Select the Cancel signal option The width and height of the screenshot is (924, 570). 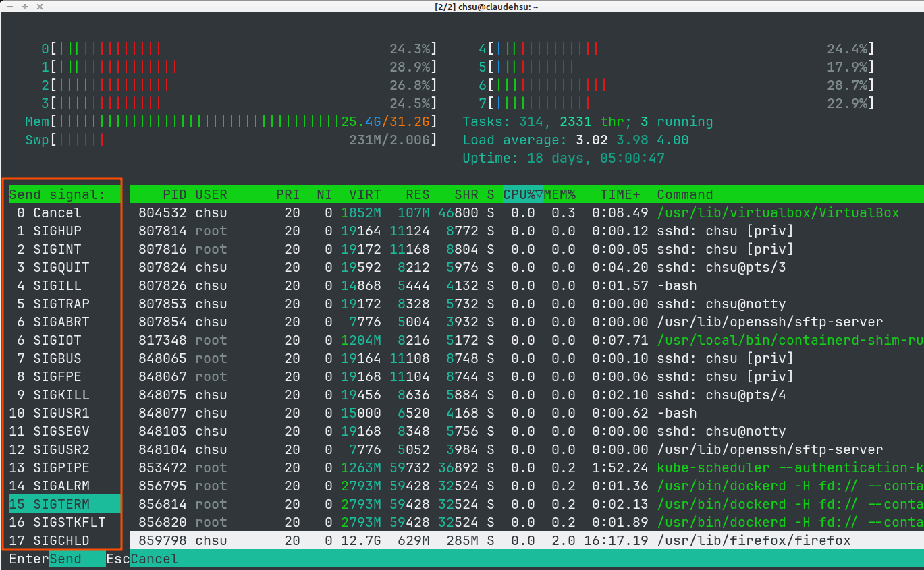(x=64, y=212)
